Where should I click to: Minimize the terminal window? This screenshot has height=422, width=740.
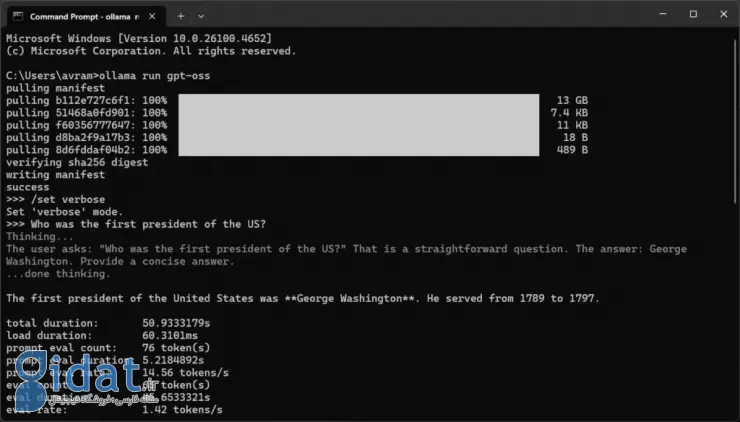pos(663,14)
